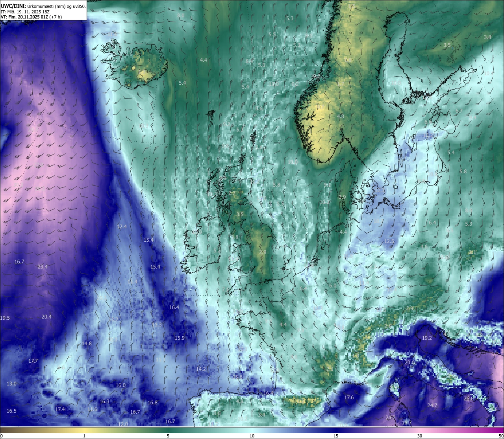Select the 16.3 value label
This screenshot has width=504, height=439.
click(104, 402)
